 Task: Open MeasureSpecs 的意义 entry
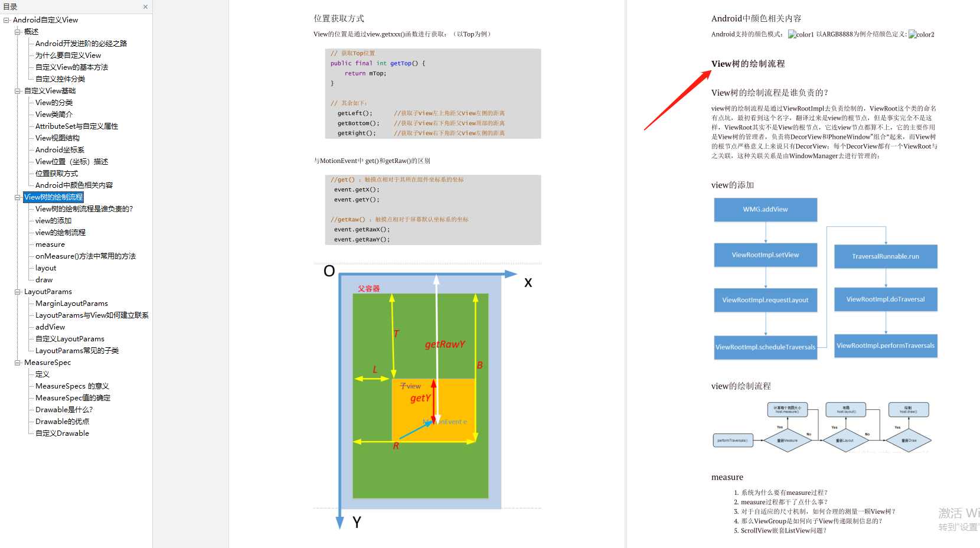tap(72, 386)
